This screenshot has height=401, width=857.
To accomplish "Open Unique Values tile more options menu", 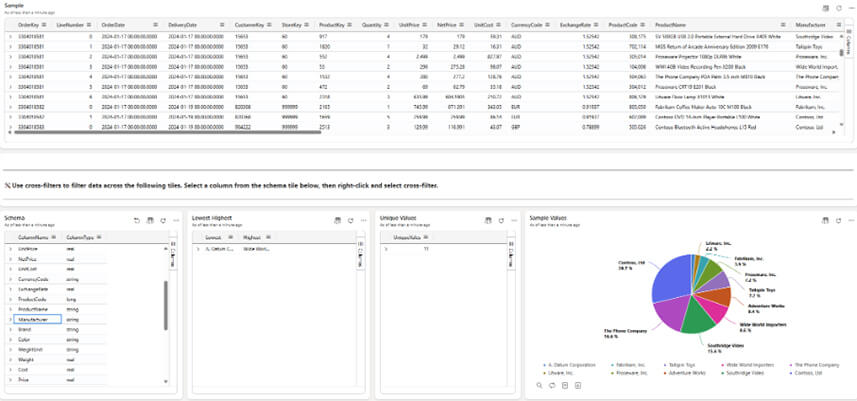I will [x=514, y=221].
